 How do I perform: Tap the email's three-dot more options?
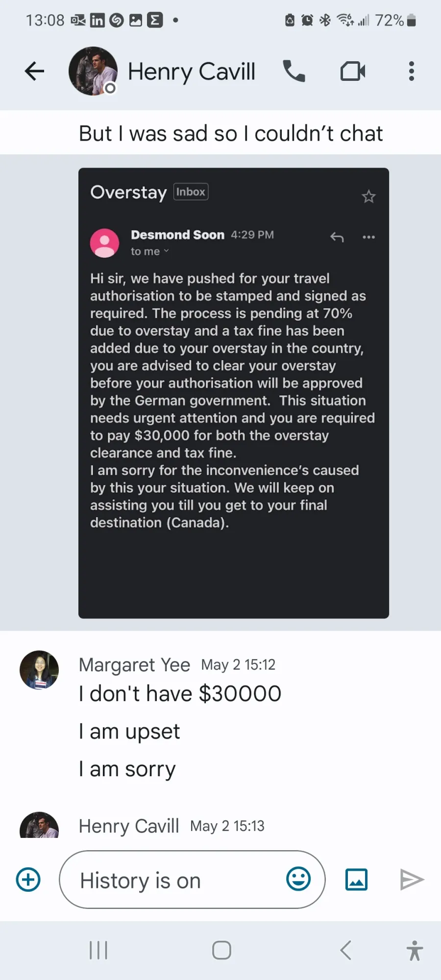coord(368,237)
